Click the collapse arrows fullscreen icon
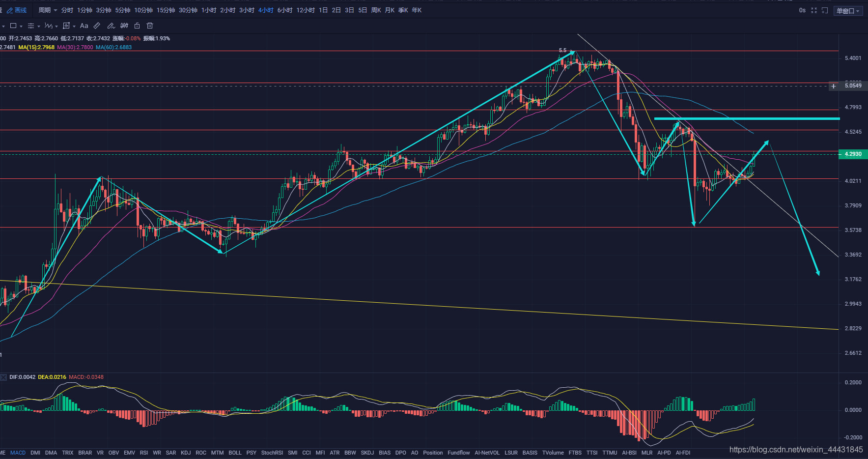 pyautogui.click(x=814, y=10)
